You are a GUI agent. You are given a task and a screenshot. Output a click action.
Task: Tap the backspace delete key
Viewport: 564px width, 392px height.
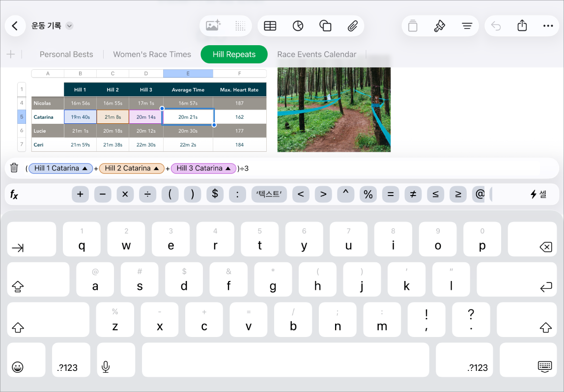(x=532, y=239)
